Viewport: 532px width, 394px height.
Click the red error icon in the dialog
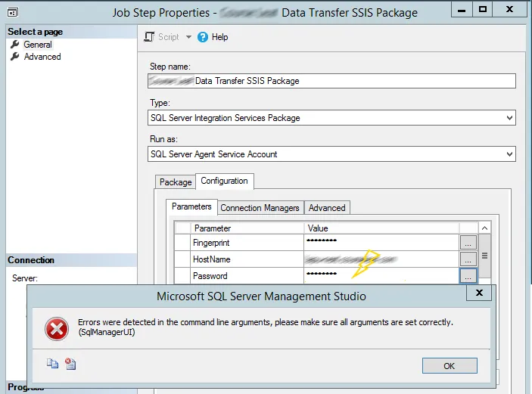57,328
